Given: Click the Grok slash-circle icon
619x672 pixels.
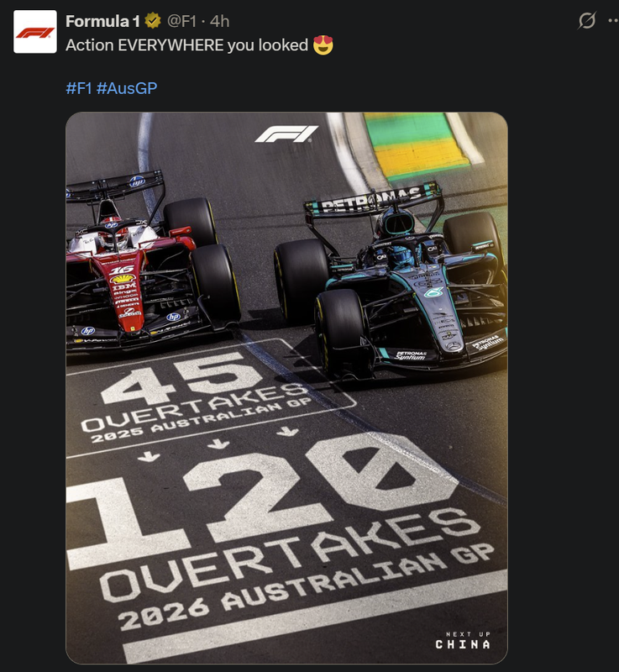Looking at the screenshot, I should [x=586, y=20].
